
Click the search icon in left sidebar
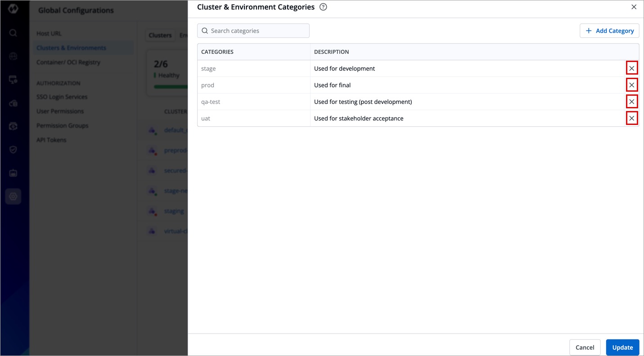[x=13, y=33]
